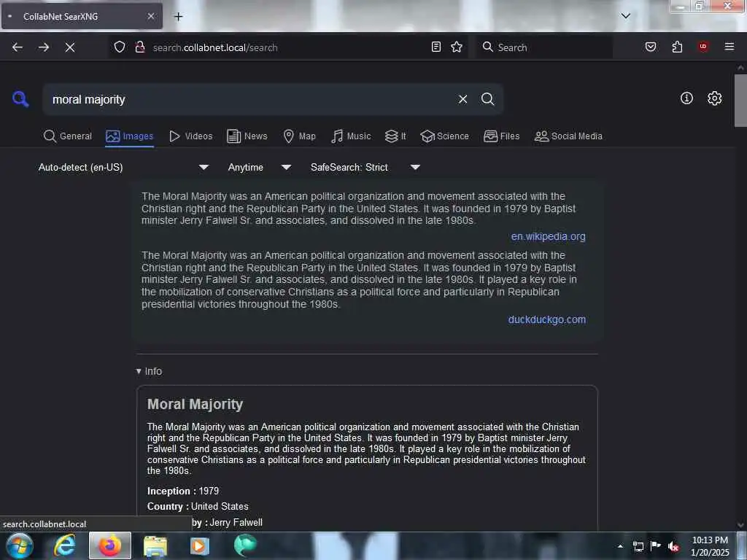Open the preferences gear icon
Image resolution: width=747 pixels, height=560 pixels.
714,98
